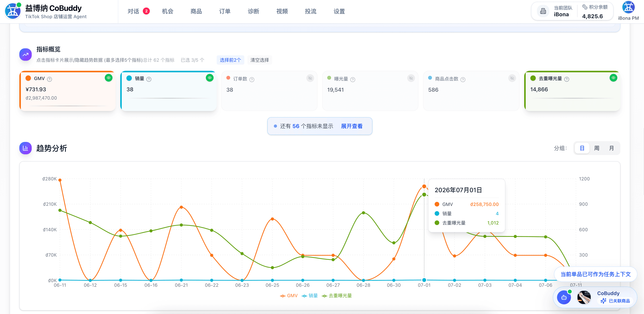Screen dimensions: 644x314
Task: Click the 清空选择 button
Action: tap(260, 60)
